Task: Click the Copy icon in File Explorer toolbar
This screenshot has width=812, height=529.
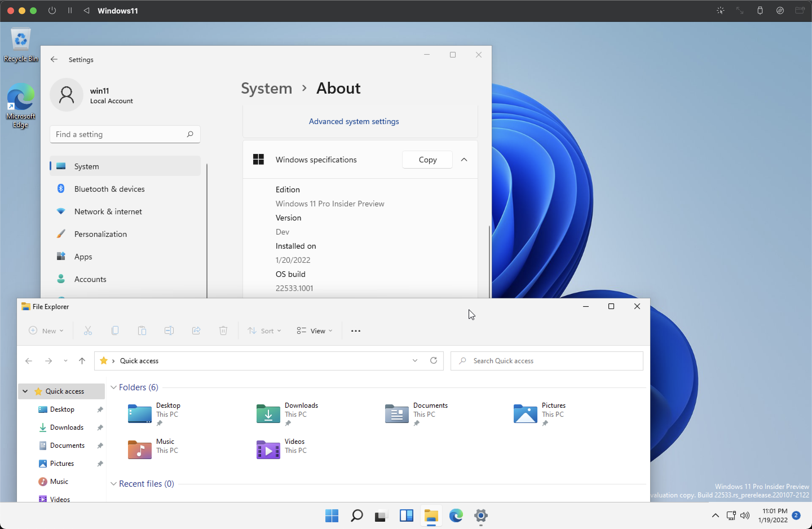Action: 115,330
